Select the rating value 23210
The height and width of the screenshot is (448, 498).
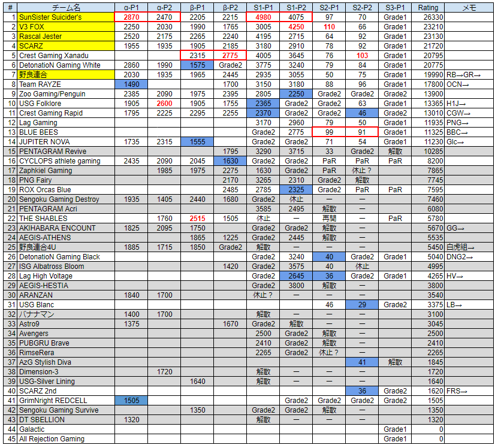(428, 27)
